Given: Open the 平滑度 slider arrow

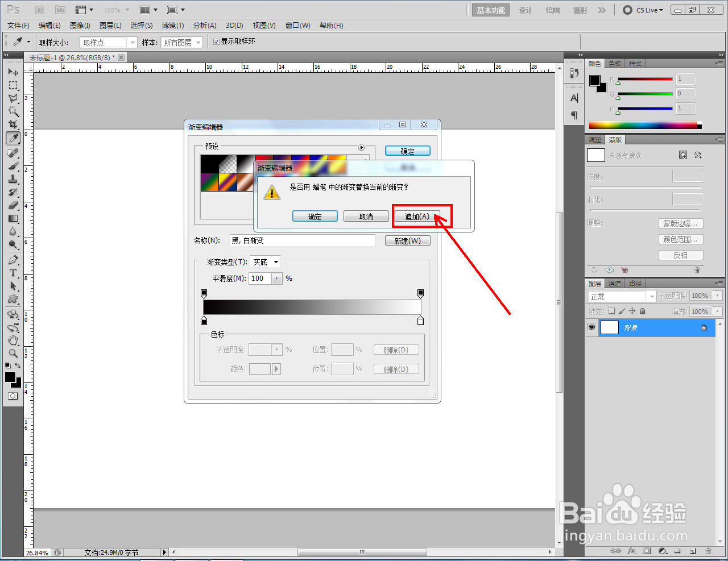Looking at the screenshot, I should click(x=277, y=279).
